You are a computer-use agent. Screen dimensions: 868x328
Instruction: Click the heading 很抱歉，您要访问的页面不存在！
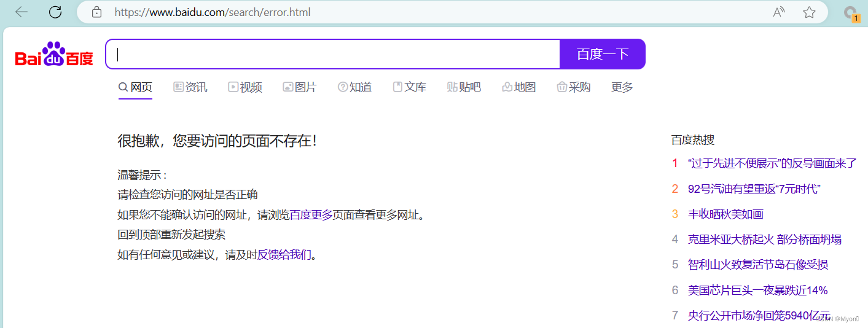point(218,141)
